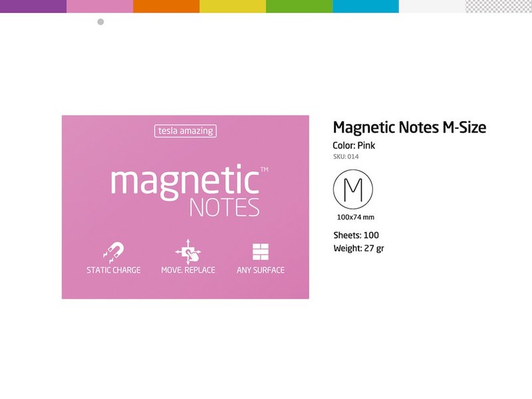Screen dimensions: 532x399
Task: Toggle the Any Surface feature label
Action: click(x=261, y=269)
